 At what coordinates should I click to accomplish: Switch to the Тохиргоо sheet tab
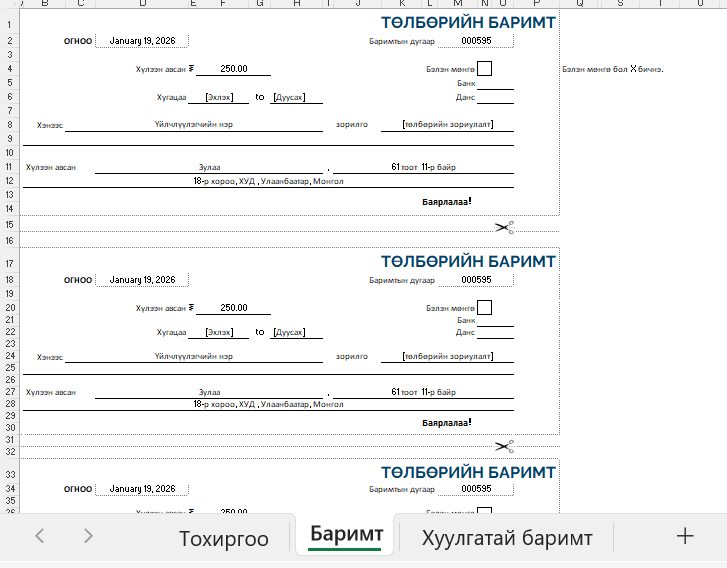pyautogui.click(x=224, y=538)
